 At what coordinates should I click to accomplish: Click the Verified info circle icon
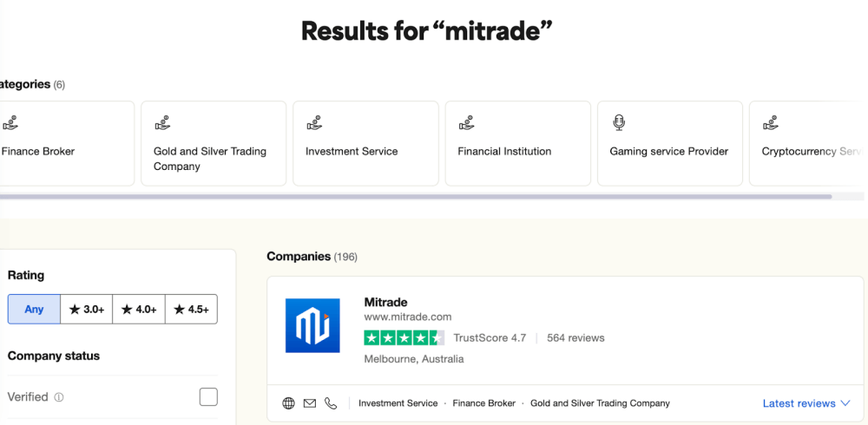[59, 397]
